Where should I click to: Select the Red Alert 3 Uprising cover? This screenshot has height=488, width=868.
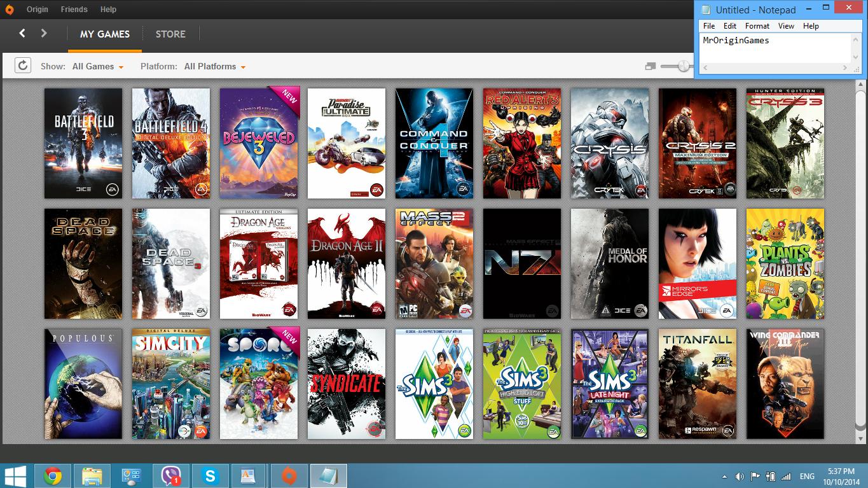(x=522, y=143)
